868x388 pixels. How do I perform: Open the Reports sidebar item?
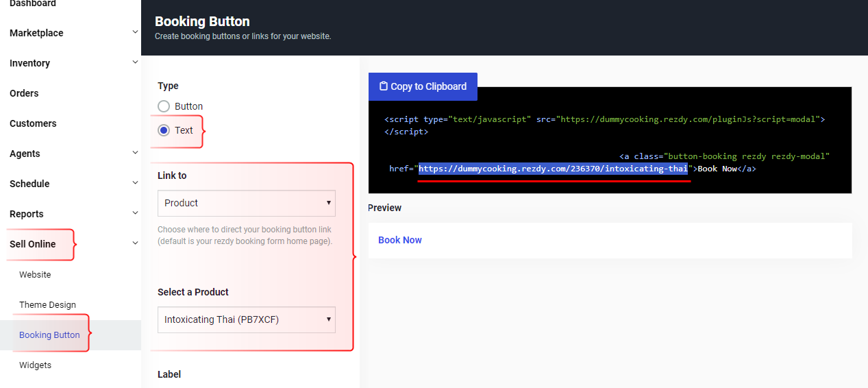coord(27,214)
